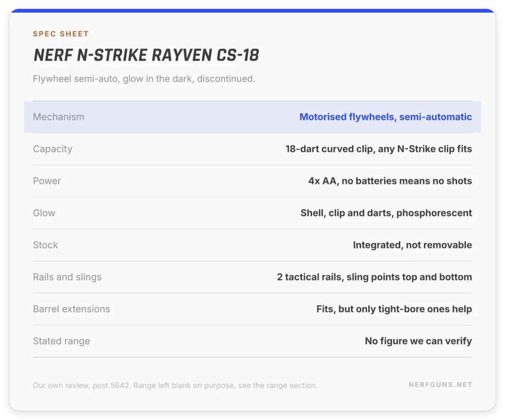
Task: Select the Stated range label
Action: 61,341
